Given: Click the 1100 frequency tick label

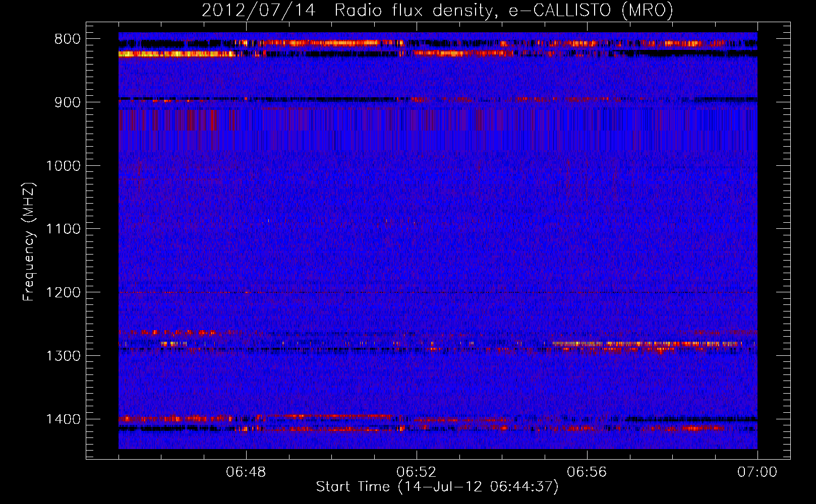Looking at the screenshot, I should (x=63, y=229).
